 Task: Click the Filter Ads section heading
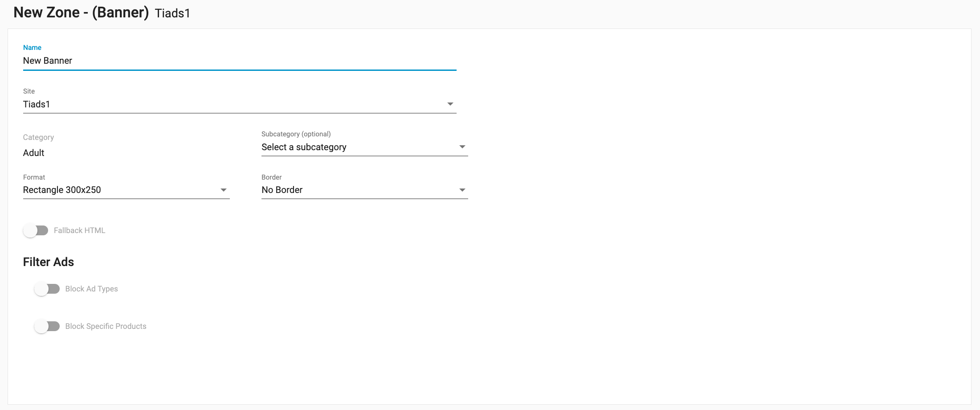point(49,262)
